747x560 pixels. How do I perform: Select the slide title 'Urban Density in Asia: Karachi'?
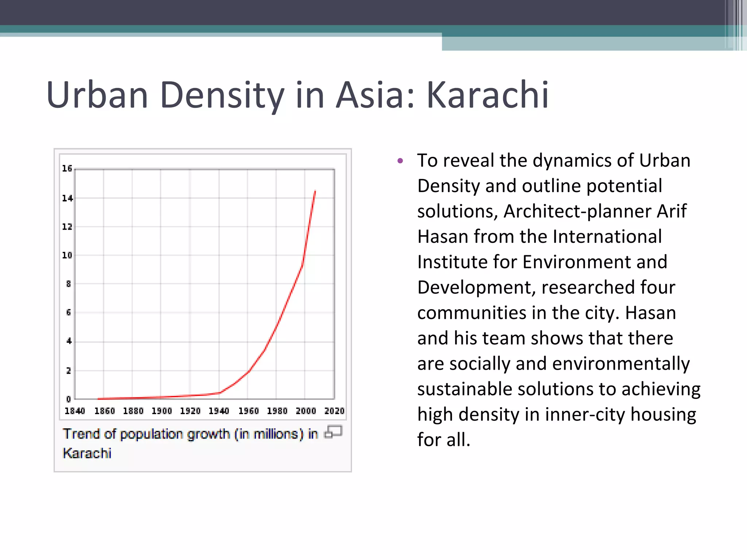[298, 95]
